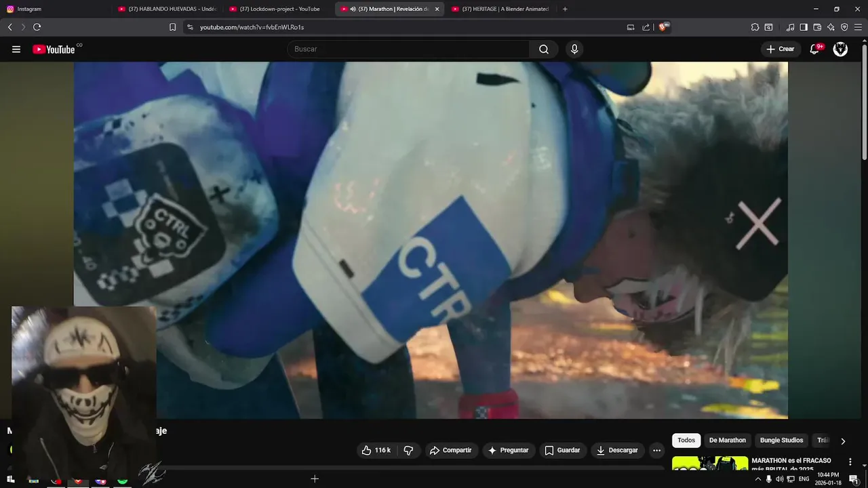Click the page vertical scrollbar
Viewport: 868px width, 488px height.
tap(864, 102)
